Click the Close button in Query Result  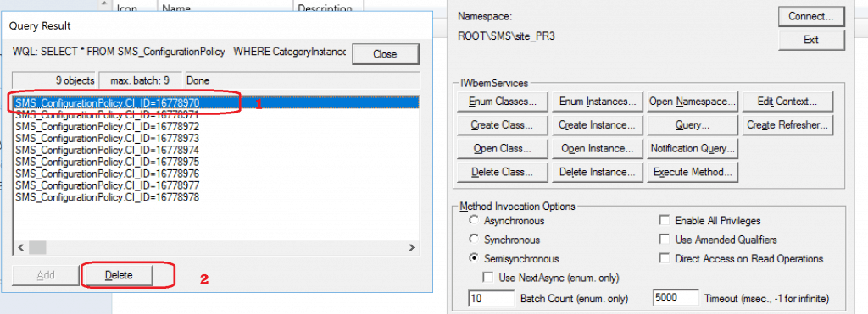386,54
